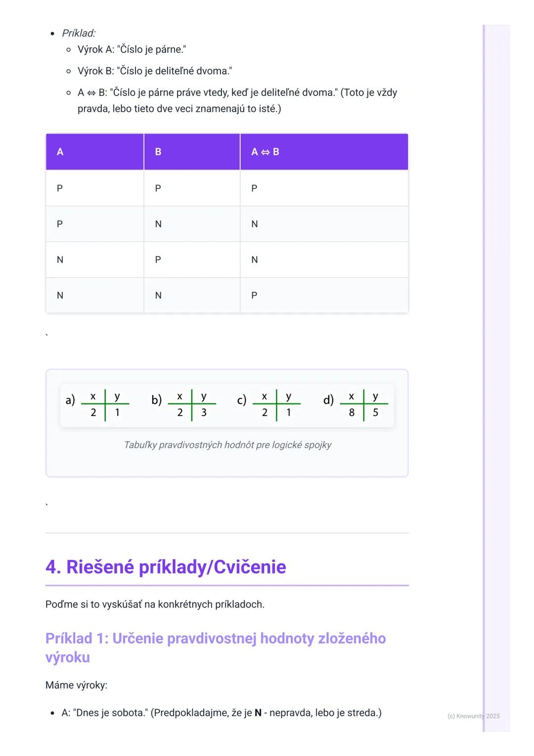Viewport: 534px width, 756px height.
Task: Click the text "Máme výroky:"
Action: (x=76, y=685)
